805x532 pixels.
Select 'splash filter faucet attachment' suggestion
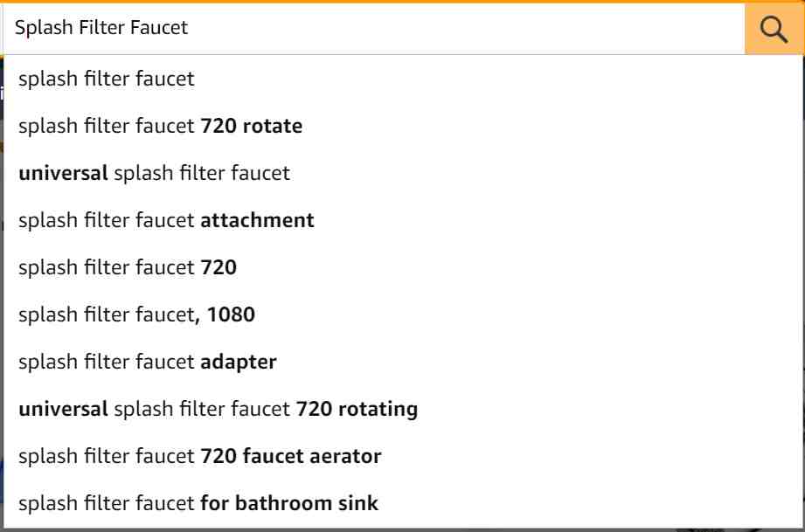tap(403, 221)
